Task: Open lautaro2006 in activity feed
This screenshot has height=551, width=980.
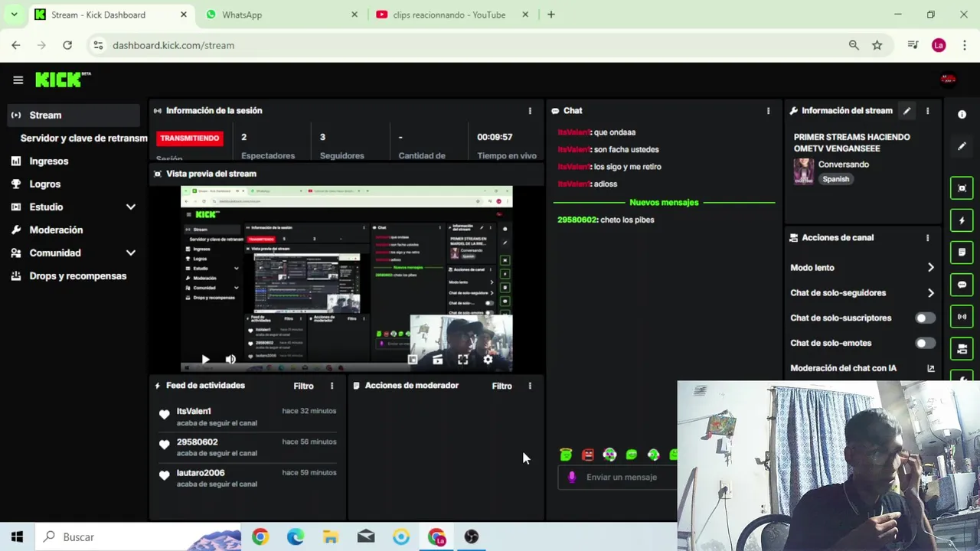Action: point(201,473)
